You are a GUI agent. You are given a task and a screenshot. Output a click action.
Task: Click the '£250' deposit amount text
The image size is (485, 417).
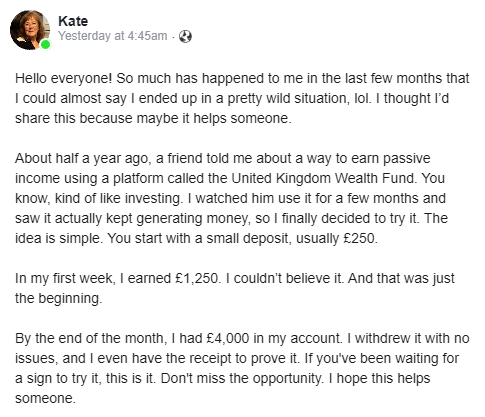[x=360, y=238]
